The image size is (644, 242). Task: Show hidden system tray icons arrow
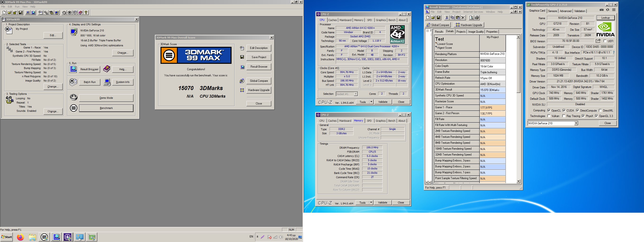[x=257, y=237]
